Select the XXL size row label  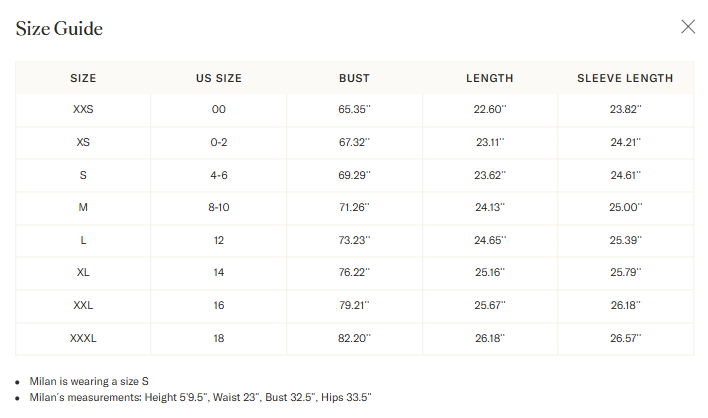coord(83,305)
